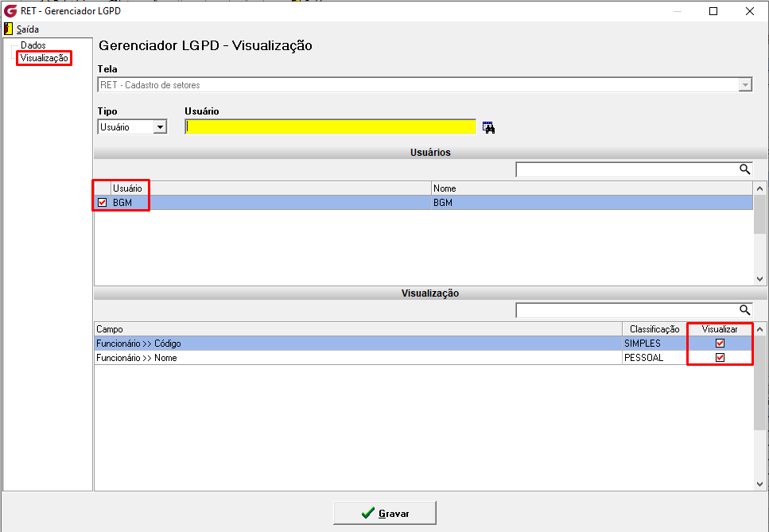Open the Saída menu
The image size is (769, 532).
pyautogui.click(x=28, y=29)
